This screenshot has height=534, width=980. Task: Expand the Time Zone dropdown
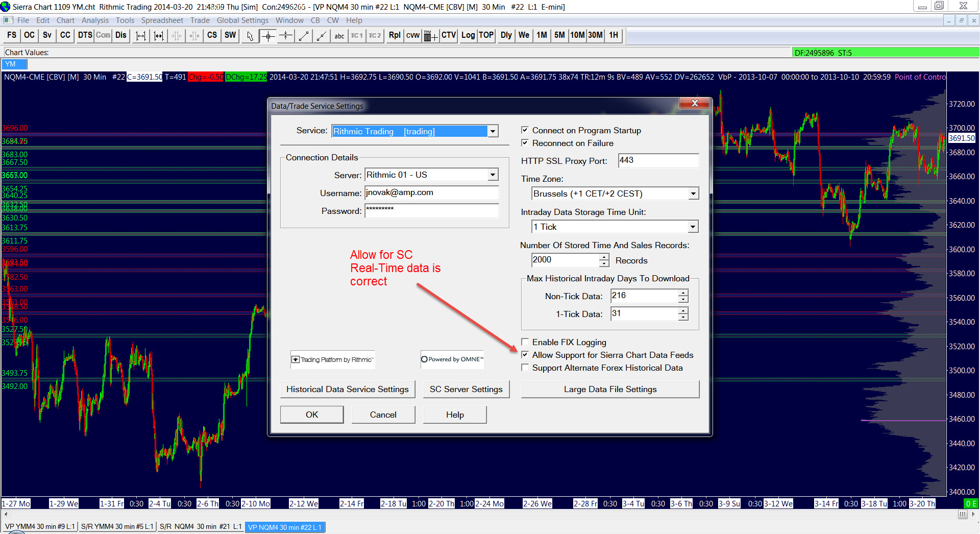[693, 193]
